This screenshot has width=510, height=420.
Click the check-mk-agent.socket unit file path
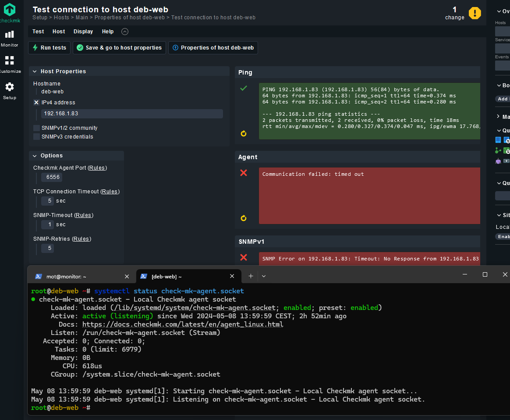pos(194,308)
